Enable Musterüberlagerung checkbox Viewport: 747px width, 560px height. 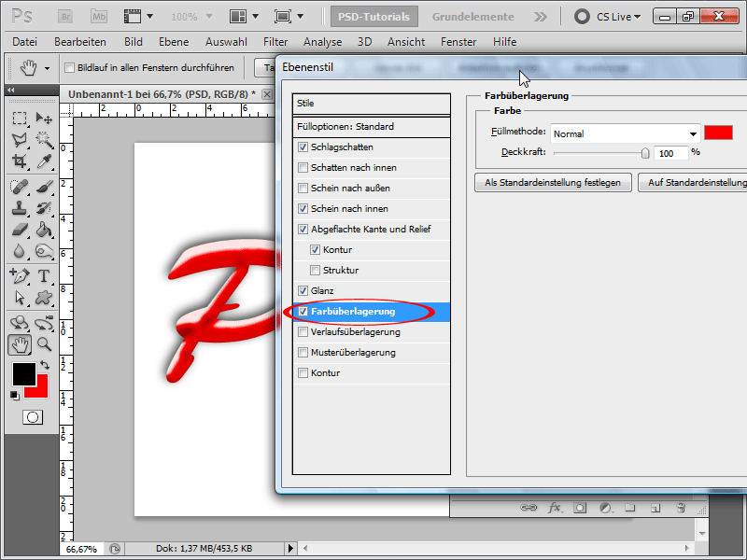(x=303, y=353)
